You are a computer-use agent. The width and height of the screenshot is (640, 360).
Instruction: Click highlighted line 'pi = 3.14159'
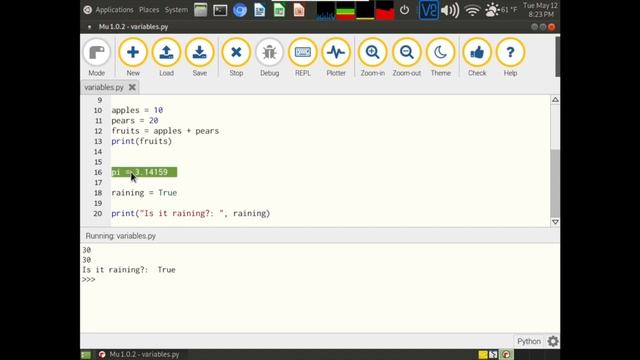point(144,172)
